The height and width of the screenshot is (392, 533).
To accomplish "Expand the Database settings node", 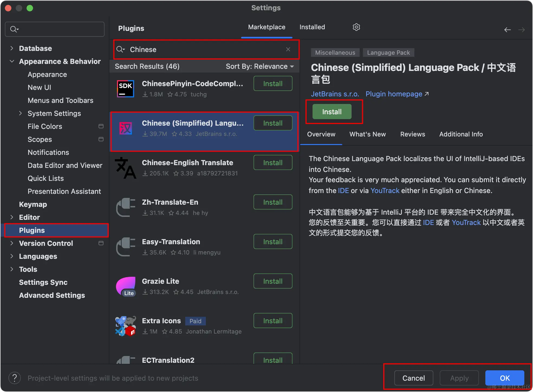I will point(12,48).
